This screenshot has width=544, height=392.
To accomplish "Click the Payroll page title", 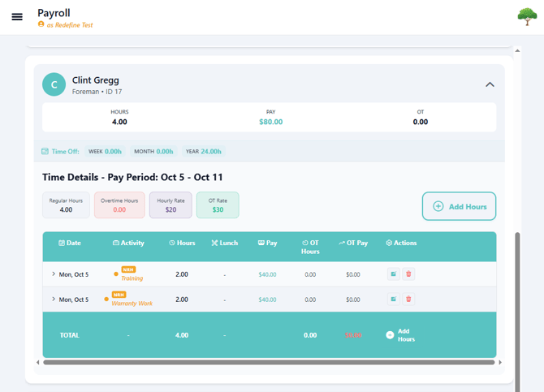I will point(54,13).
